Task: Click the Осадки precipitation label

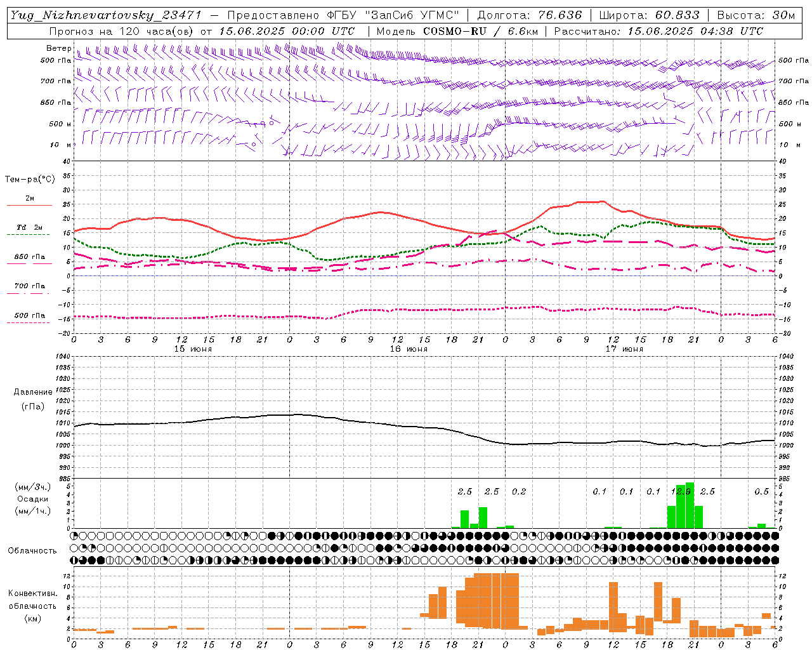Action: 33,499
